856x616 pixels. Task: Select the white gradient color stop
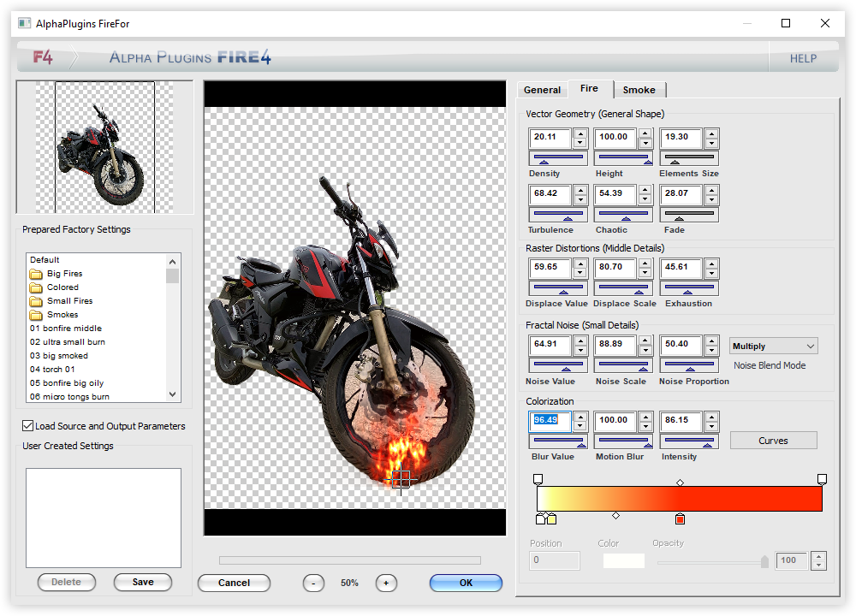point(541,518)
